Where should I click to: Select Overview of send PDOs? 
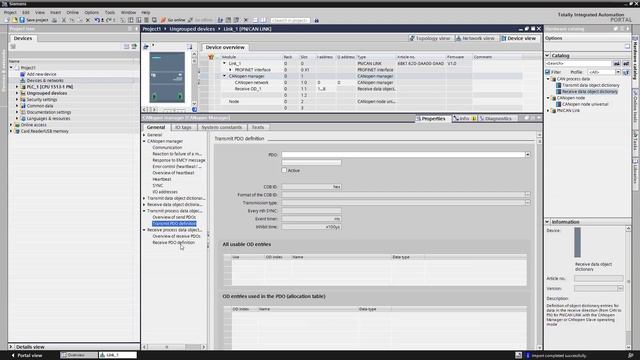click(174, 217)
